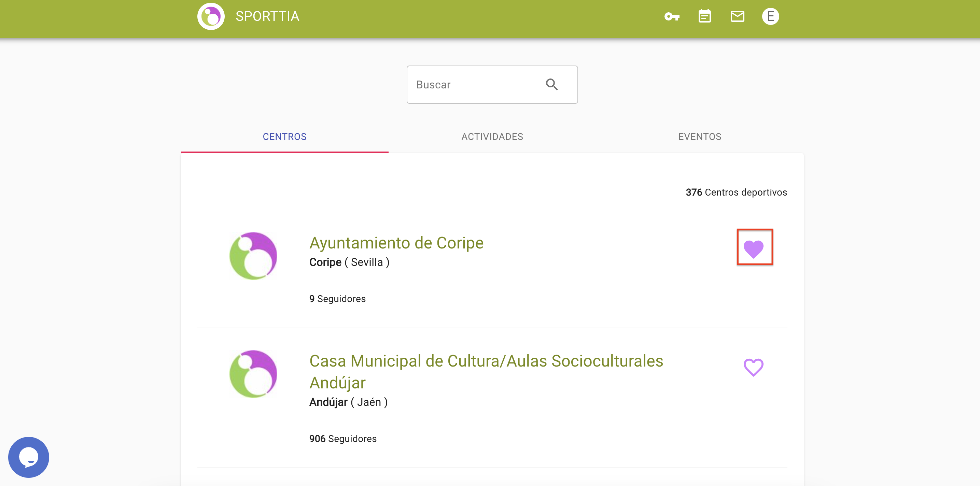
Task: Switch to the Actividades tab
Action: [x=492, y=137]
